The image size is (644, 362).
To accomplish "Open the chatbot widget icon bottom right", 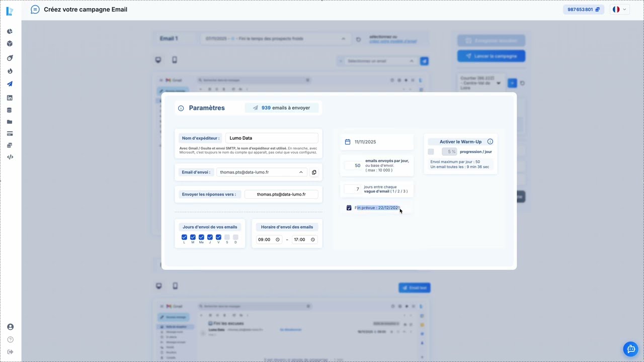I will pos(631,349).
